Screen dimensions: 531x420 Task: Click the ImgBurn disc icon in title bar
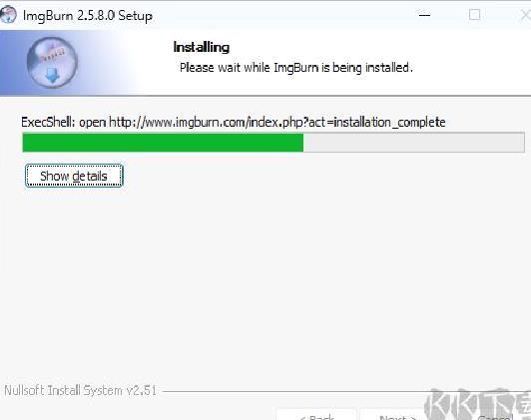point(7,15)
